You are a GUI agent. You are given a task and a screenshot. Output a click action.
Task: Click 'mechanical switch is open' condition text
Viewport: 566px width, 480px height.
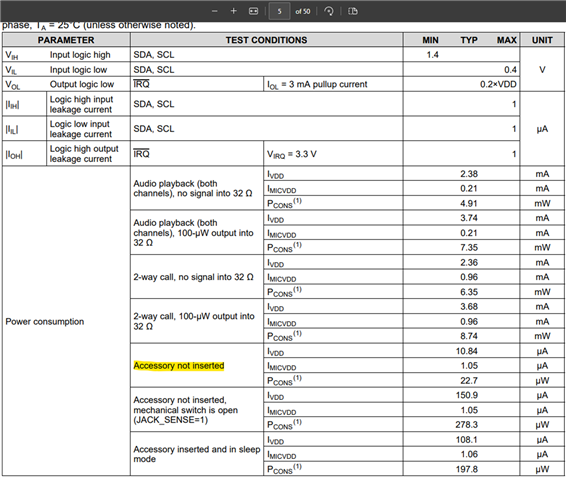point(186,410)
